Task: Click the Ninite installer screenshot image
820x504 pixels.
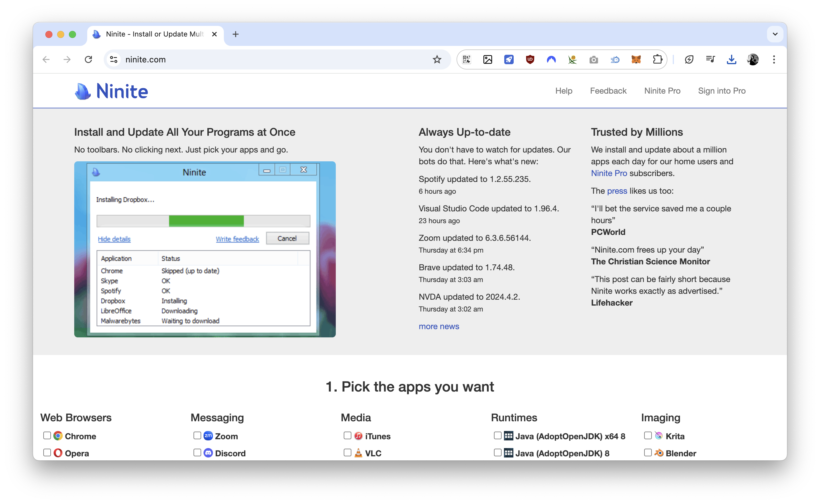Action: pyautogui.click(x=205, y=249)
